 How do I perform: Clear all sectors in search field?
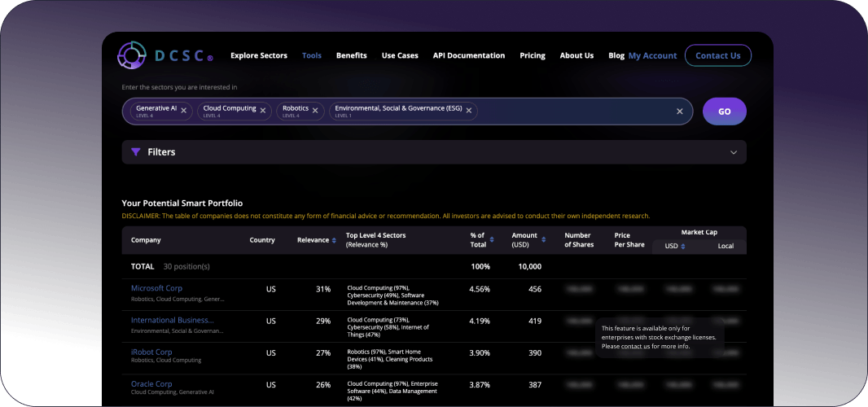(x=679, y=112)
